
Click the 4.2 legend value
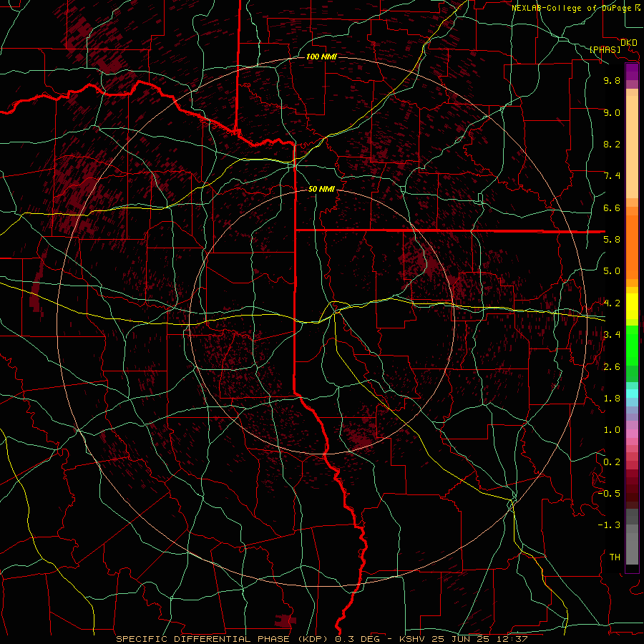coord(612,303)
